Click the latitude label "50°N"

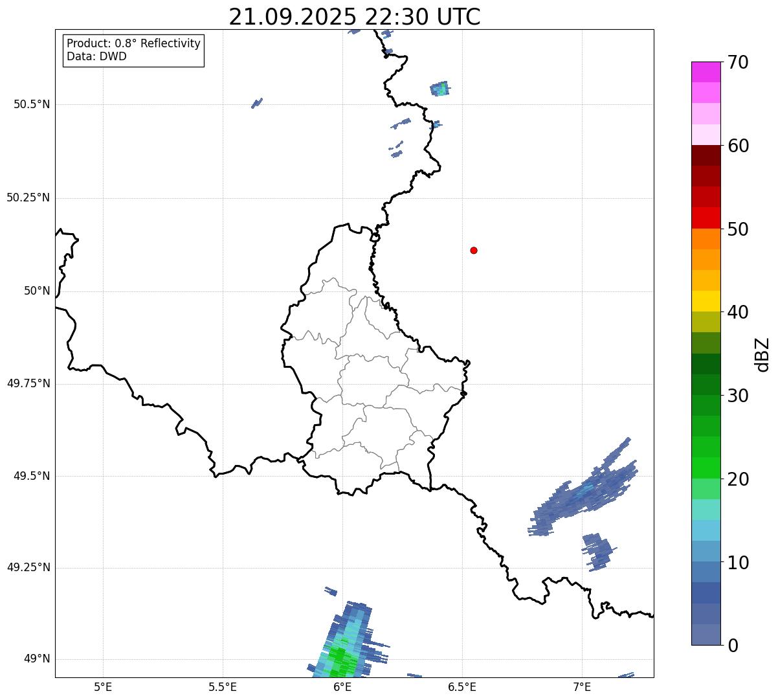(x=37, y=291)
